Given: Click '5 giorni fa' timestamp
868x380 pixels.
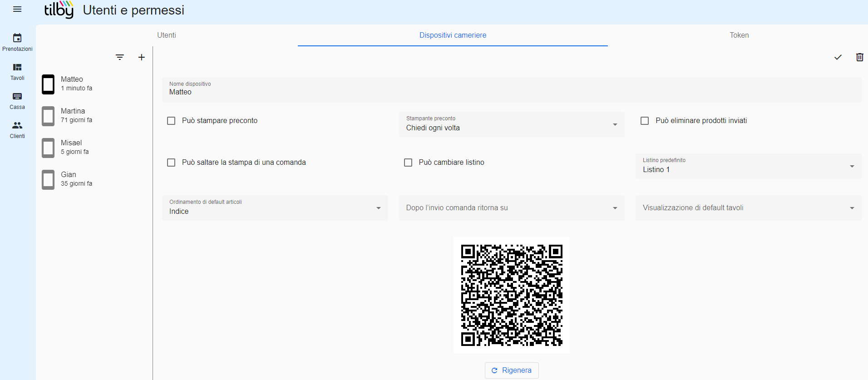Looking at the screenshot, I should coord(75,152).
